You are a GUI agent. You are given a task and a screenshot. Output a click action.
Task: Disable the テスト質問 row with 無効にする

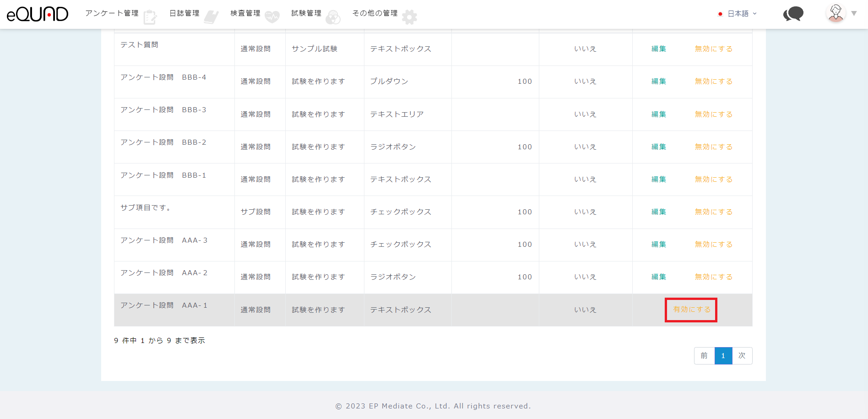click(x=713, y=49)
